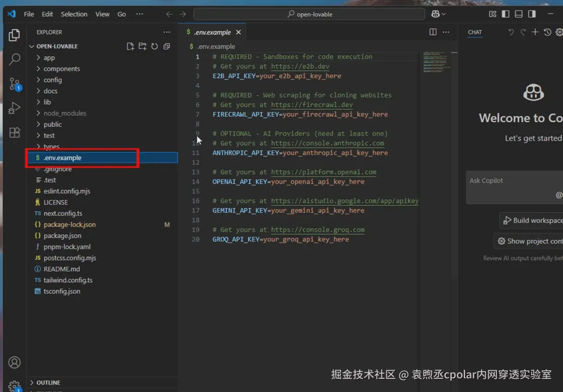Open the firecrawl.dev link
This screenshot has height=392, width=563.
pos(312,105)
